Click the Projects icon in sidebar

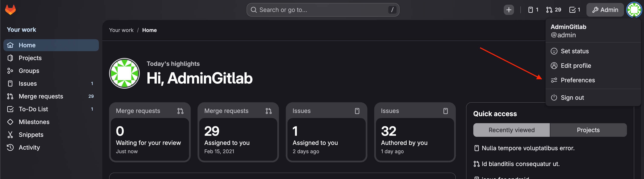point(10,58)
